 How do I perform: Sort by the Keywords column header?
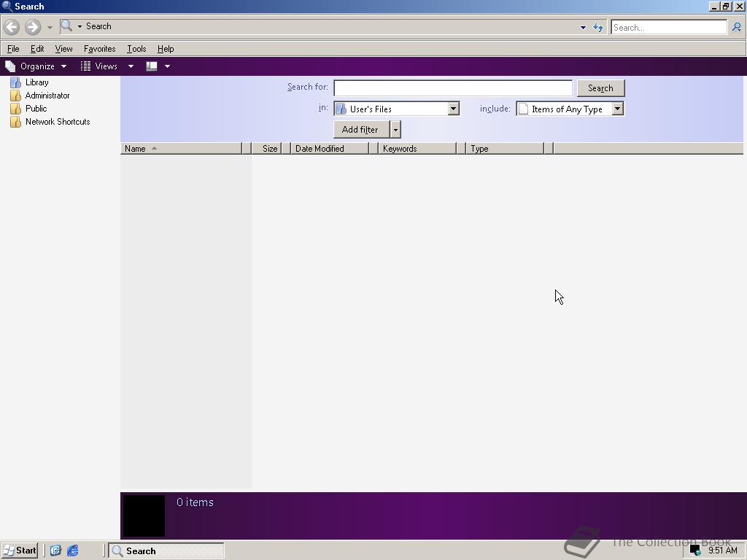417,149
